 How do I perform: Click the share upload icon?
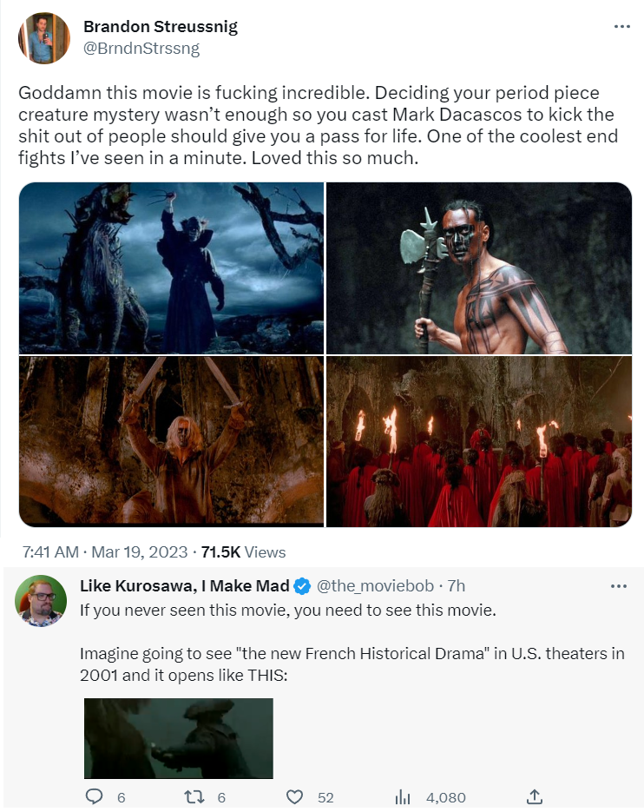535,796
